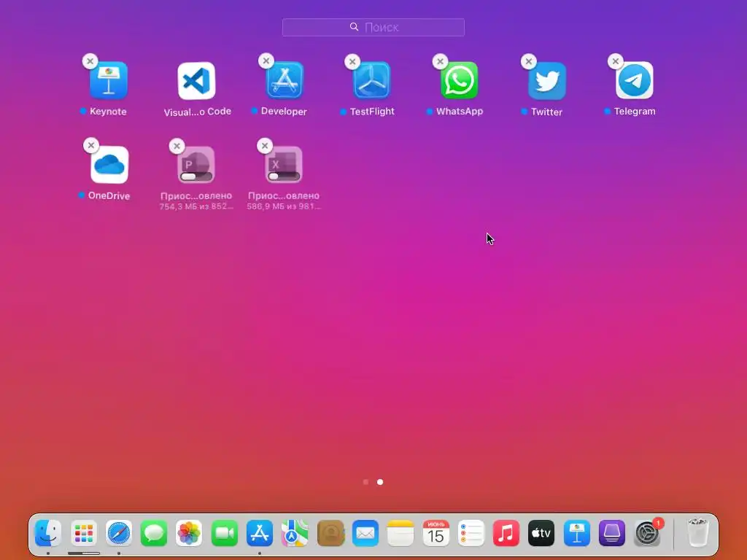Select the second Launchpad page dot
Viewport: 747px width, 560px height.
380,482
